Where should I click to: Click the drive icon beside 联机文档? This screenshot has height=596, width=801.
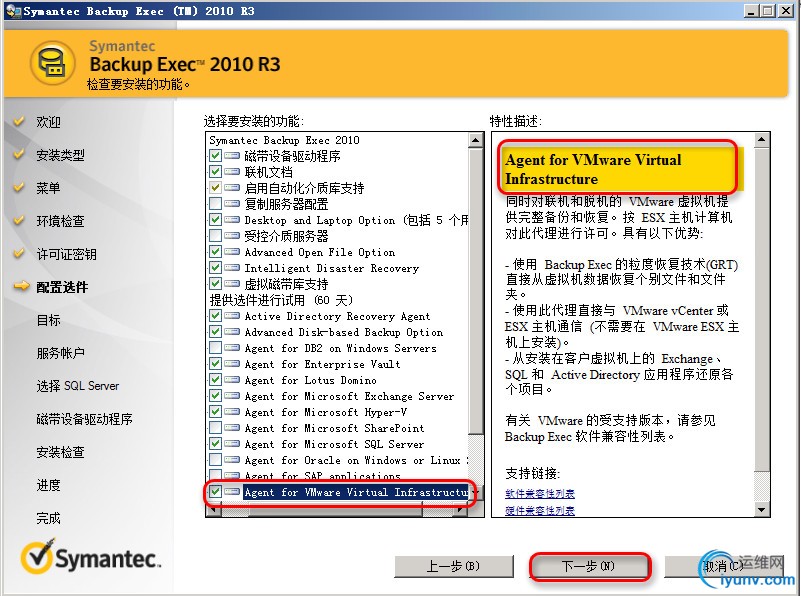point(232,172)
